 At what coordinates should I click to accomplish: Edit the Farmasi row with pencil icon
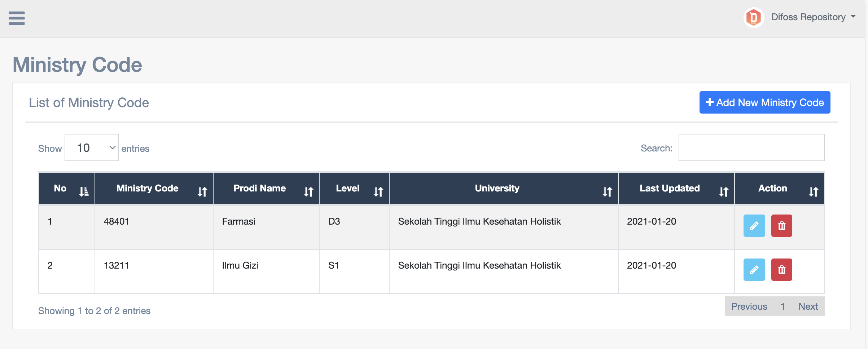(x=754, y=226)
